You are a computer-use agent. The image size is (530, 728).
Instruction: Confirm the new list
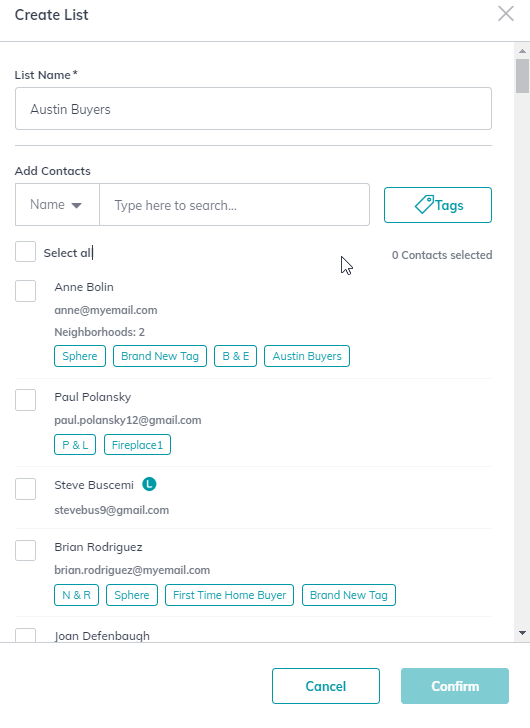455,686
